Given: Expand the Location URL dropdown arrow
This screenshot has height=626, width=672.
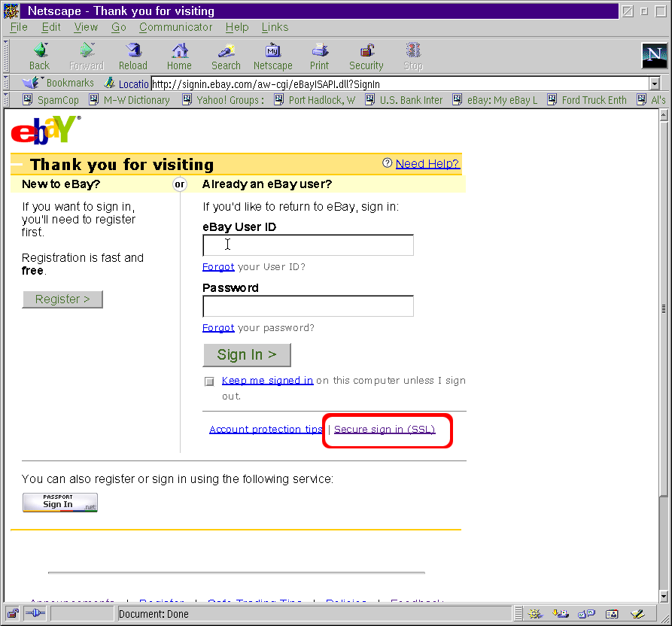Looking at the screenshot, I should click(x=654, y=84).
